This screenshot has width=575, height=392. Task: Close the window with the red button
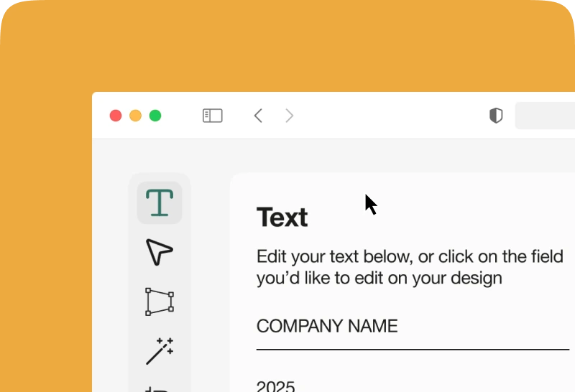click(115, 116)
